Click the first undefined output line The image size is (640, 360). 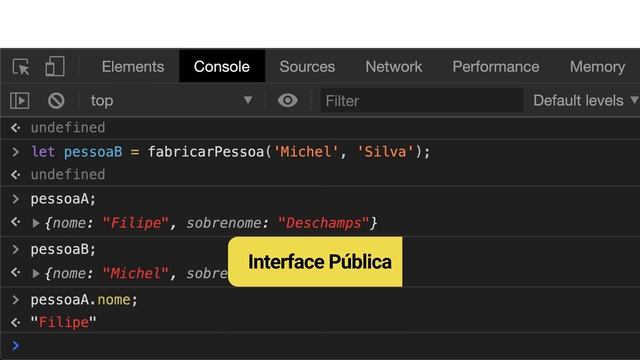pyautogui.click(x=68, y=128)
